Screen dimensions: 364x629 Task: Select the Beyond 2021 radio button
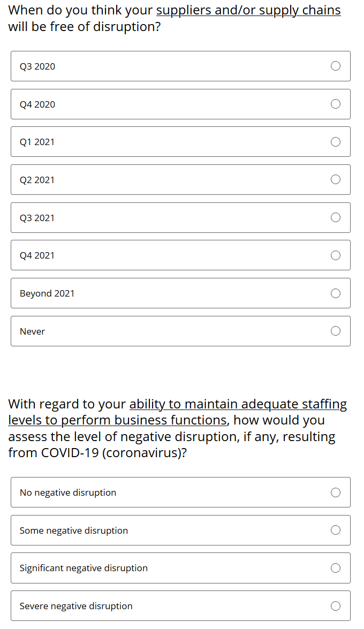pyautogui.click(x=336, y=293)
